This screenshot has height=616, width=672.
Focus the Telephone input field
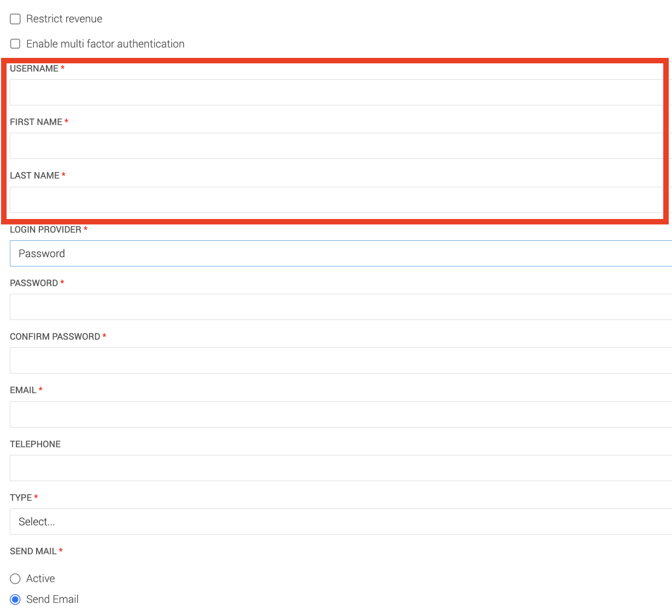[341, 468]
